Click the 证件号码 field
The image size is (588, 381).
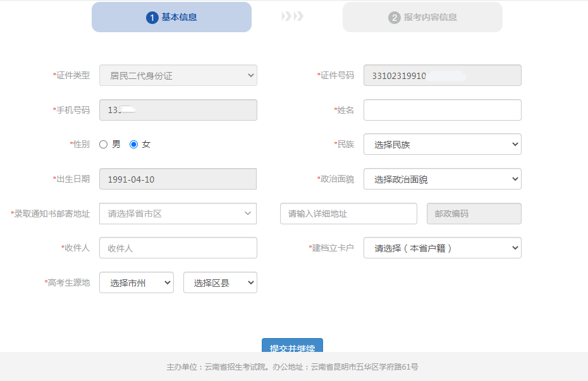click(x=442, y=75)
